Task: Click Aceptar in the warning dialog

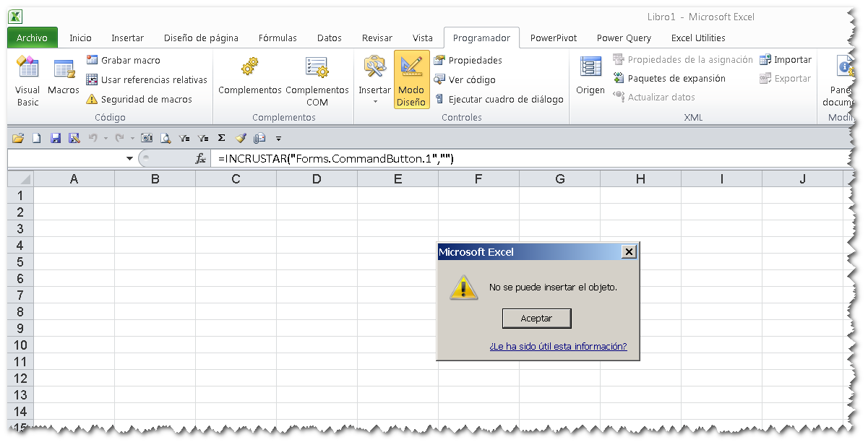Action: 536,318
